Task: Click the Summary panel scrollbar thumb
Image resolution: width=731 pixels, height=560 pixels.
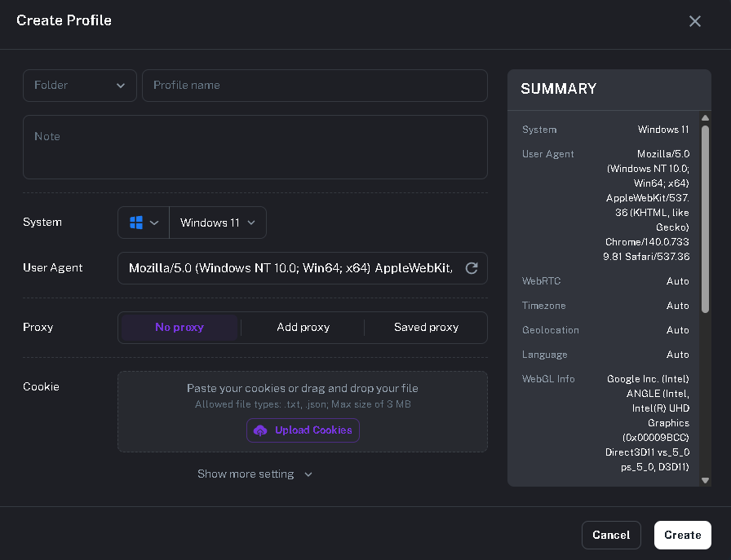Action: tap(705, 218)
